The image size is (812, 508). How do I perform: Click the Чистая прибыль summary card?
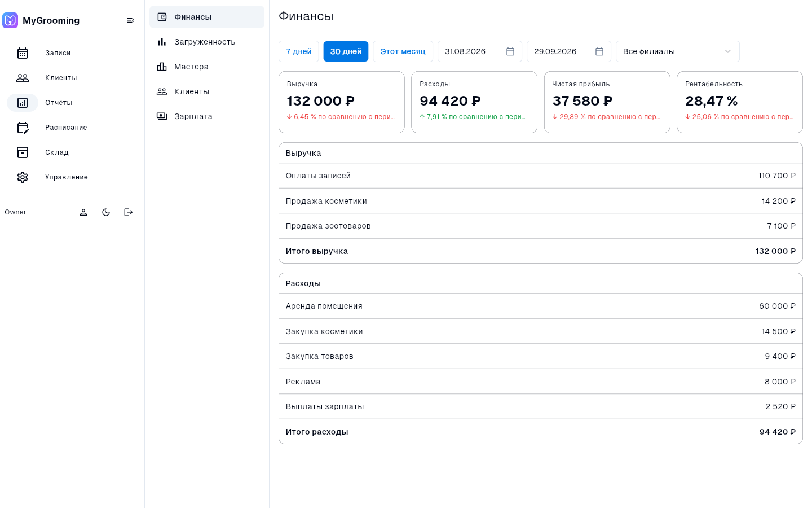click(x=607, y=102)
